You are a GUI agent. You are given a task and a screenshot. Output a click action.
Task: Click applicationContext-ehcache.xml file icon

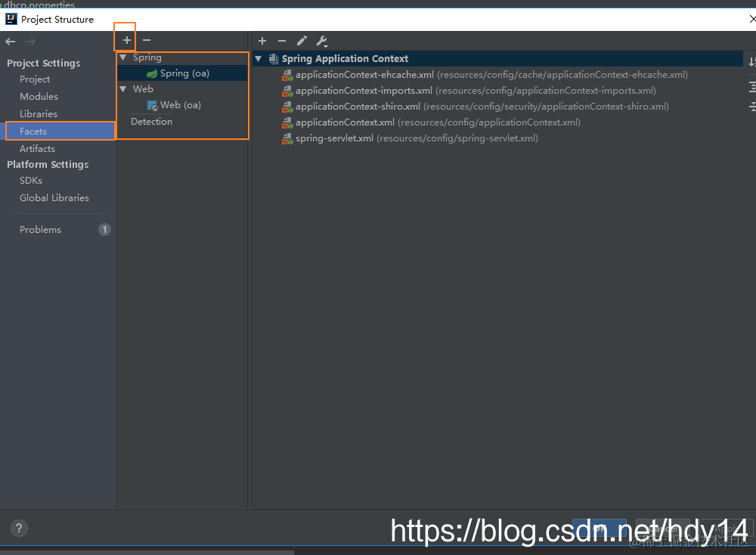pyautogui.click(x=287, y=75)
